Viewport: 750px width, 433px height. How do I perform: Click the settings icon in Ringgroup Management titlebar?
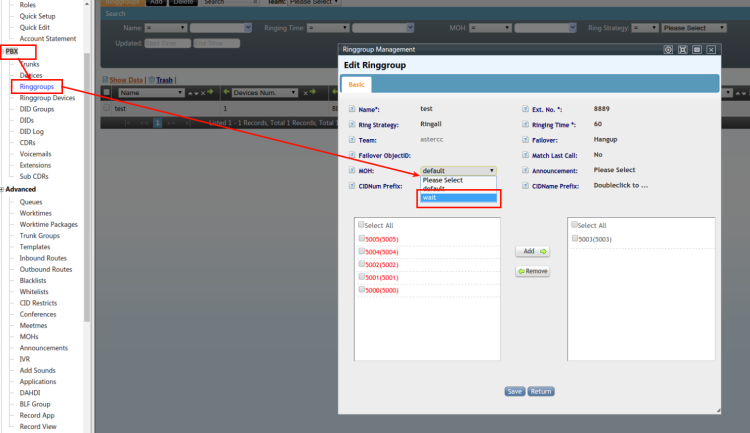click(668, 49)
